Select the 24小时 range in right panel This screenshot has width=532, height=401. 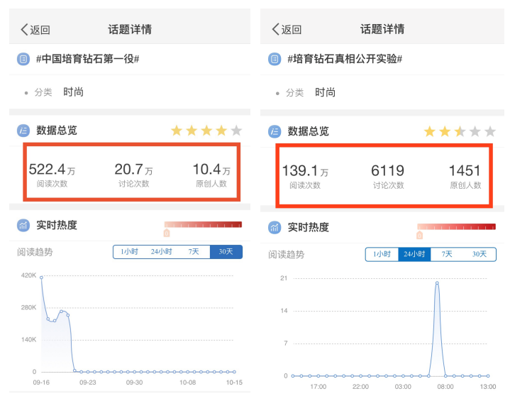point(414,255)
